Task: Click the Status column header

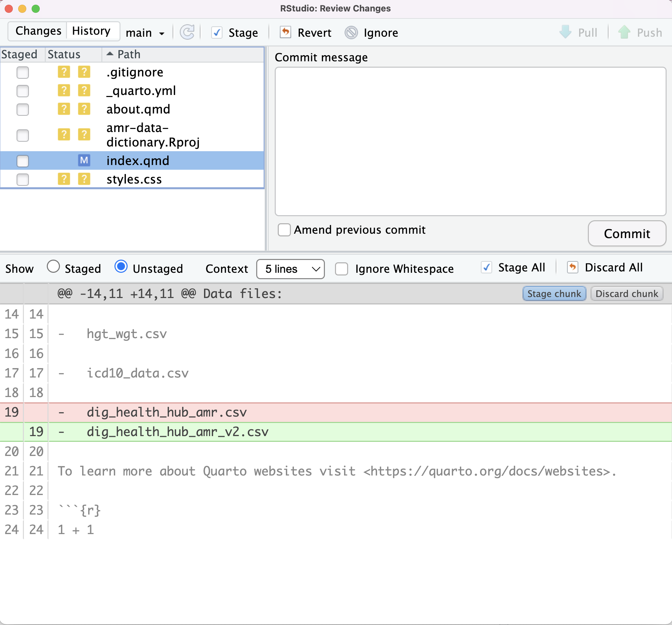Action: point(73,54)
